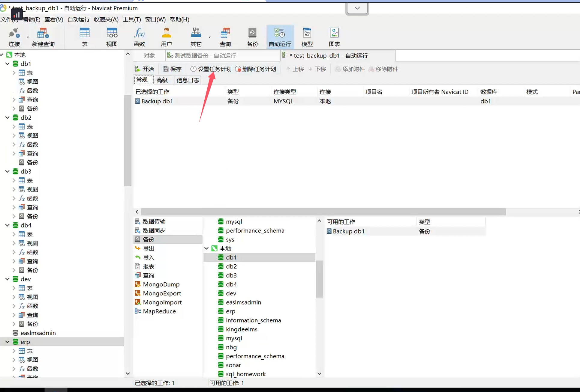
Task: Open the Connection (连接) toolbar icon
Action: click(x=14, y=37)
